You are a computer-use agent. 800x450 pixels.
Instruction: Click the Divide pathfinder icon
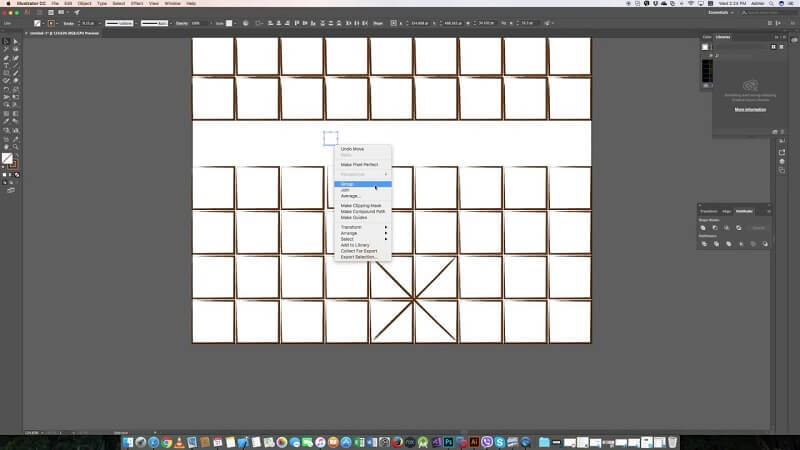pos(703,243)
